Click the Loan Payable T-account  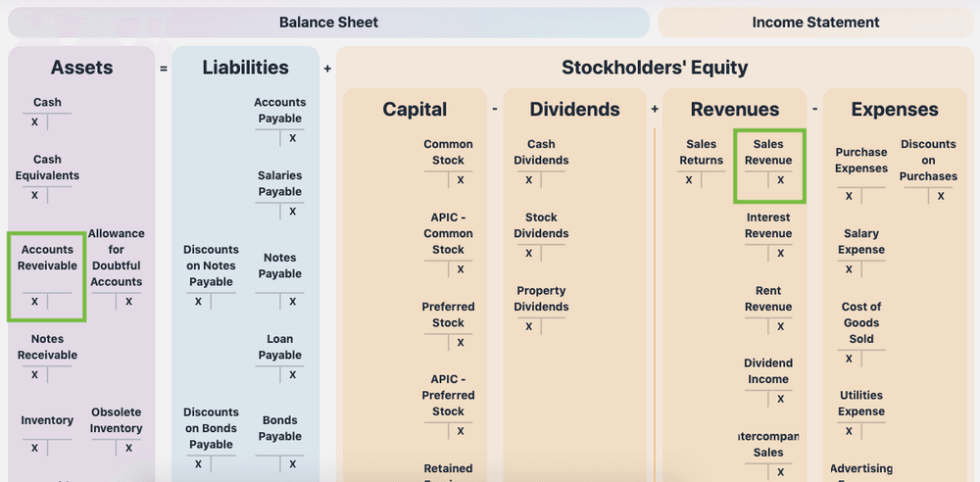coord(279,357)
